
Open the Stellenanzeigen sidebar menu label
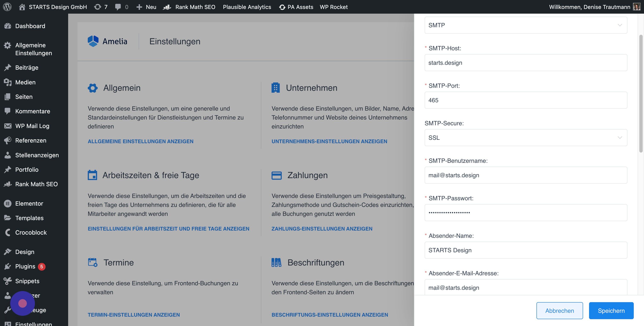(37, 155)
